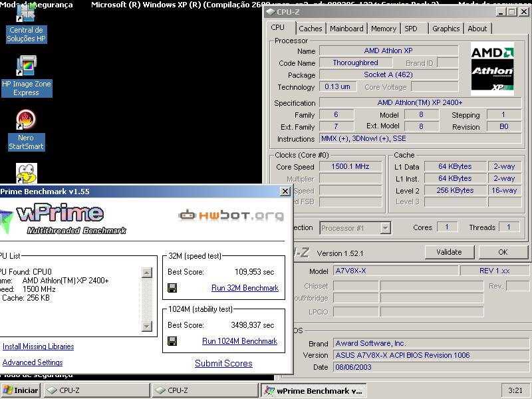Select the first CPU-Z taskbar button
The height and width of the screenshot is (399, 532).
(x=97, y=390)
